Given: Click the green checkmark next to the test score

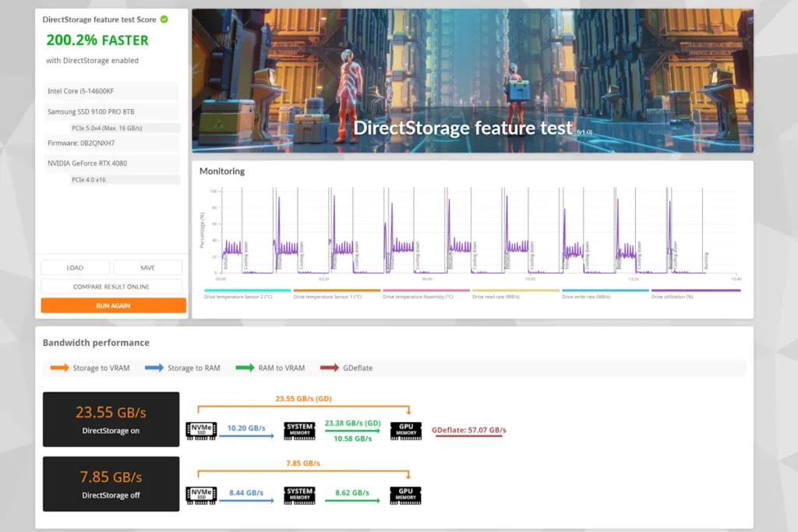Looking at the screenshot, I should 164,19.
